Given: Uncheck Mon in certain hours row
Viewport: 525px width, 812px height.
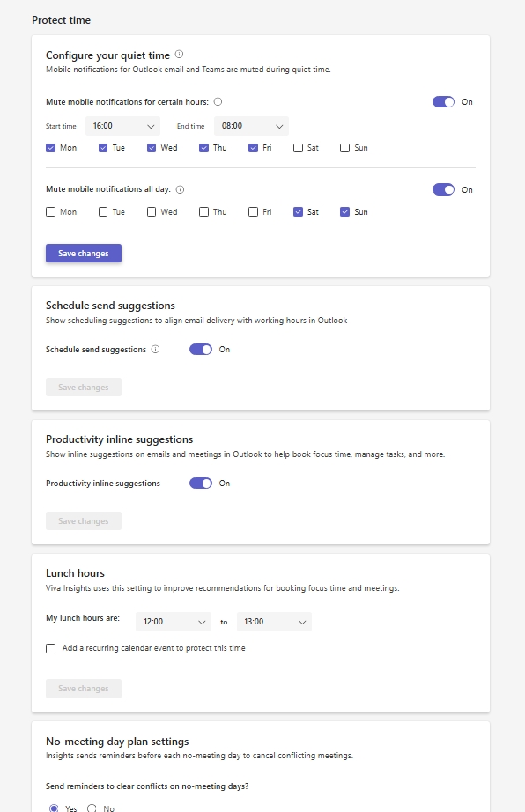Looking at the screenshot, I should tap(51, 148).
